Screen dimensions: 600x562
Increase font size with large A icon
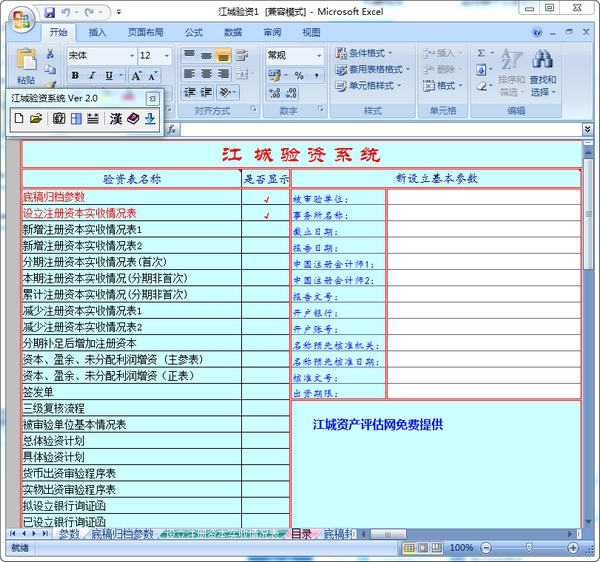tap(136, 76)
